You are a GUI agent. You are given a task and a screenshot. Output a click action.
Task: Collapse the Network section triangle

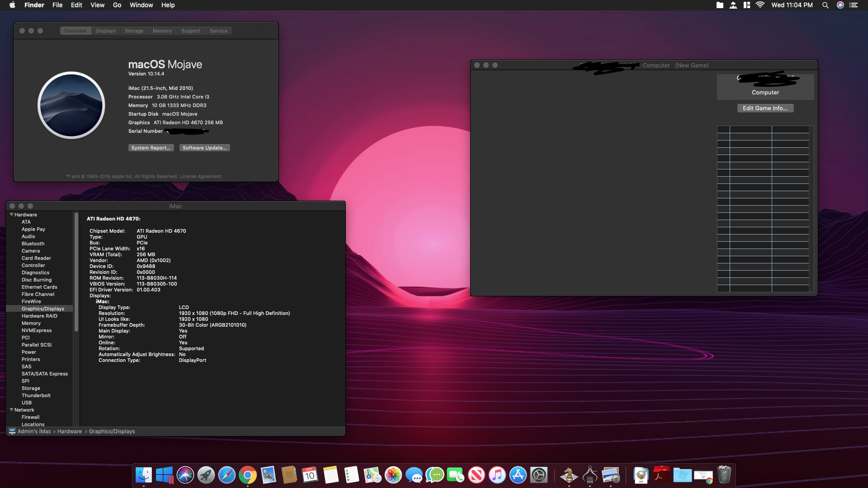pos(11,410)
